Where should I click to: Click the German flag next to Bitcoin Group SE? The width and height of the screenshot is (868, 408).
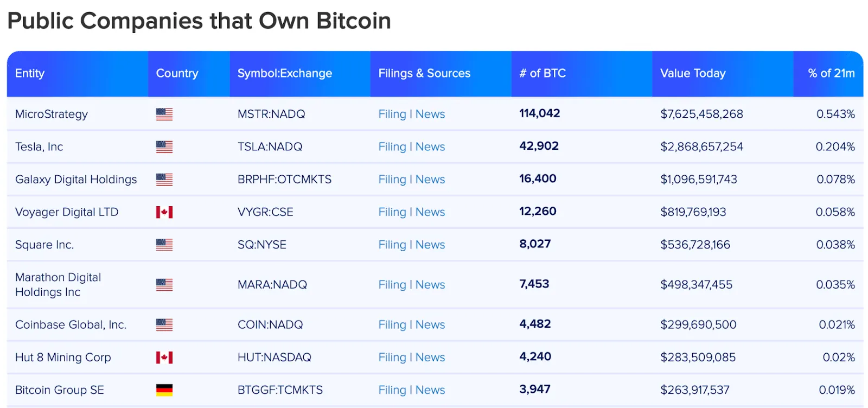164,389
